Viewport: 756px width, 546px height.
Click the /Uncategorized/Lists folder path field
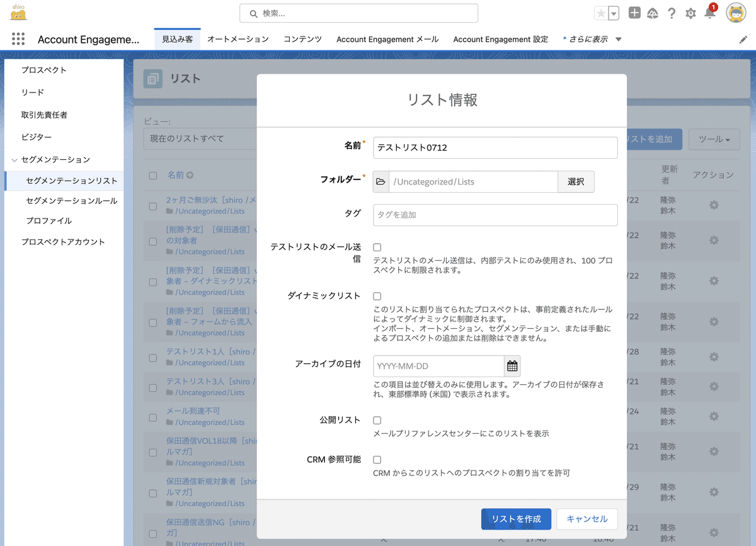tap(473, 181)
